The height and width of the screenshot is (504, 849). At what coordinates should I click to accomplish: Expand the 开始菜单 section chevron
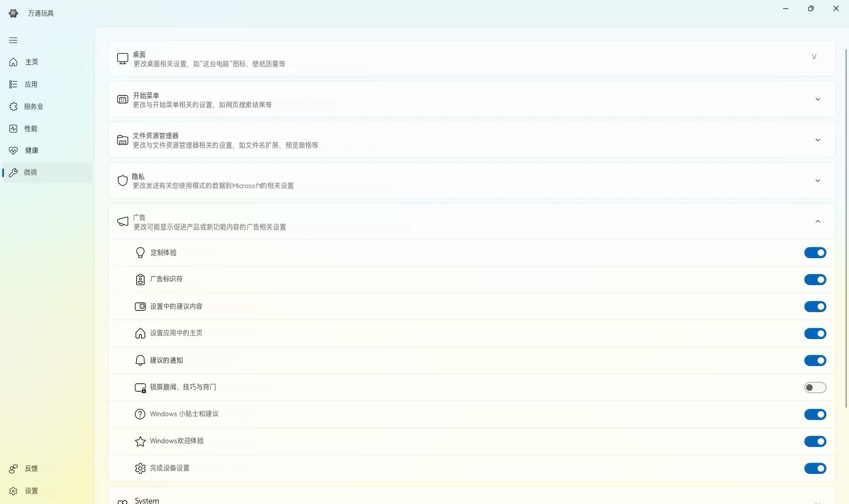coord(817,99)
